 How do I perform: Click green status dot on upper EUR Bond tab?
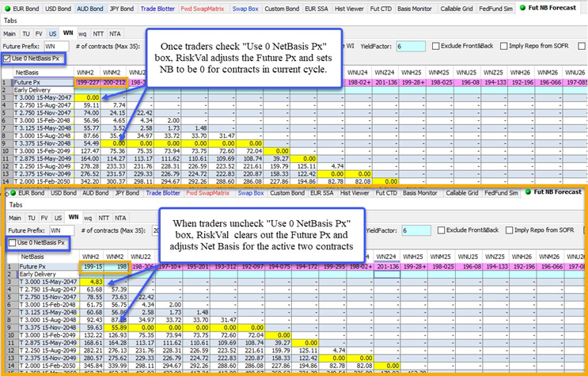[x=7, y=8]
